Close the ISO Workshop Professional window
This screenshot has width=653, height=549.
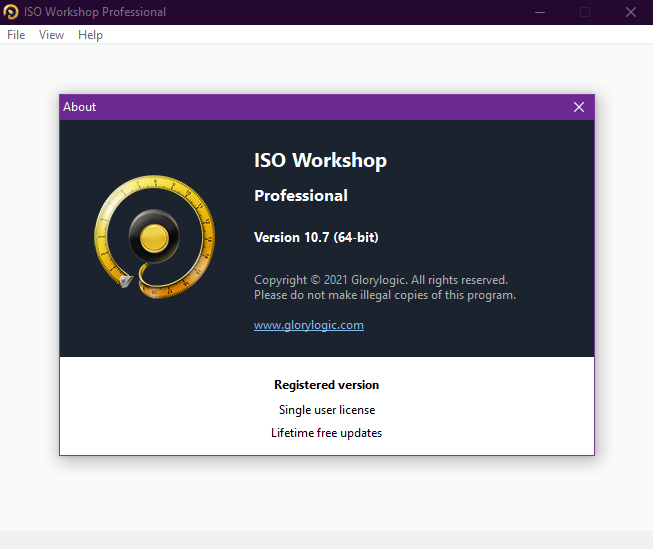click(631, 12)
